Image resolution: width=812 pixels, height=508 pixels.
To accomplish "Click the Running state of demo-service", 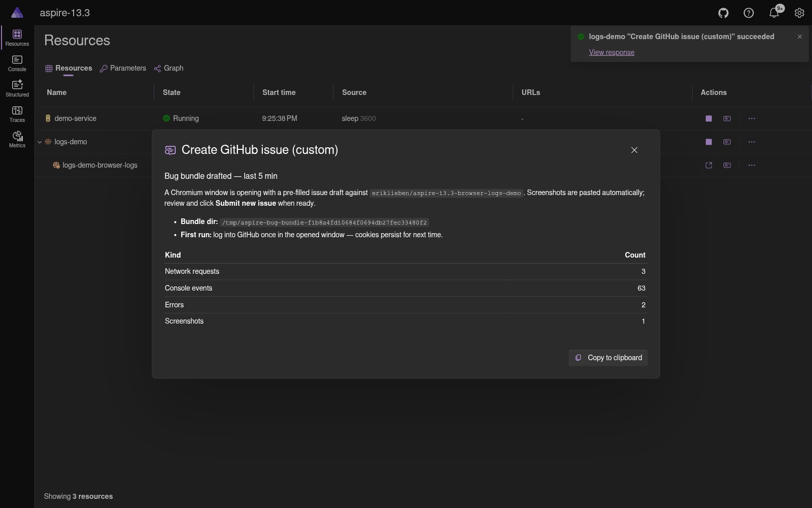I will pos(181,118).
